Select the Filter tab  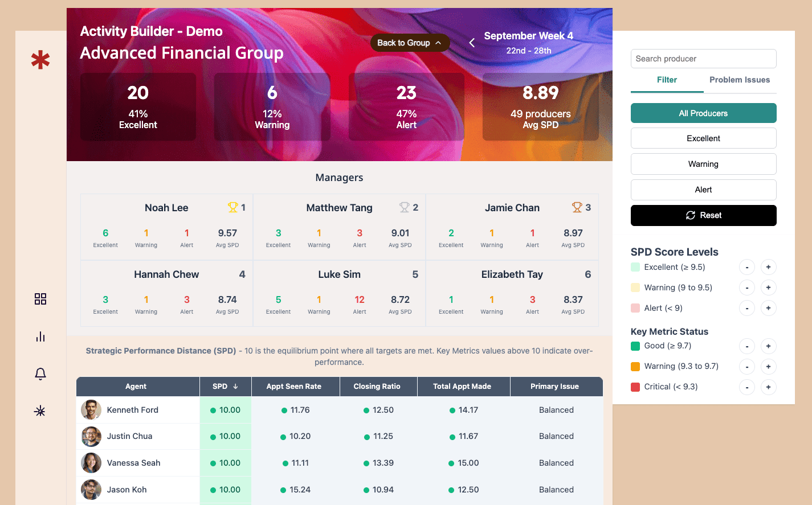(667, 80)
